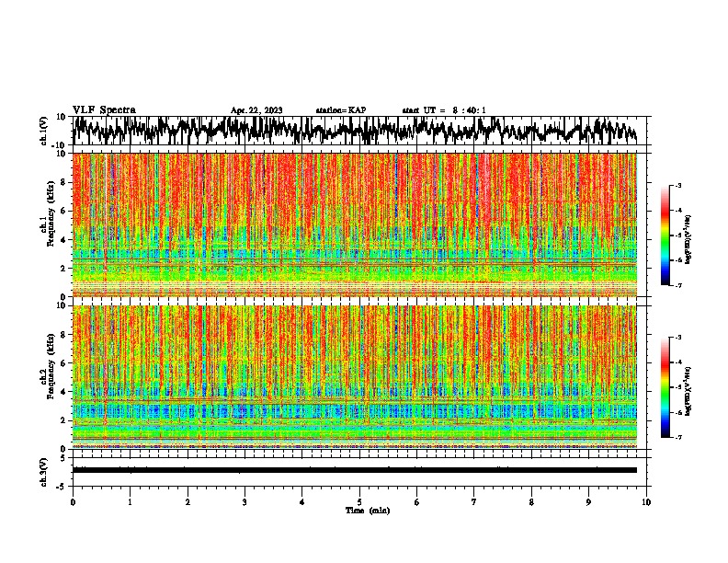728x563 pixels.
Task: Click the "8" kHz tick on ch.1 frequency axis
Action: point(64,182)
